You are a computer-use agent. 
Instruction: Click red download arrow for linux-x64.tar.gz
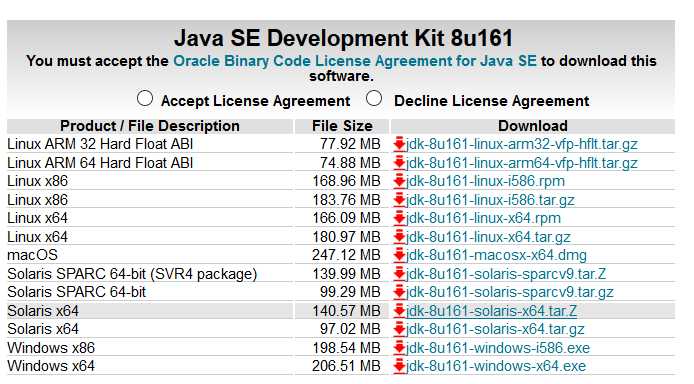(x=399, y=237)
